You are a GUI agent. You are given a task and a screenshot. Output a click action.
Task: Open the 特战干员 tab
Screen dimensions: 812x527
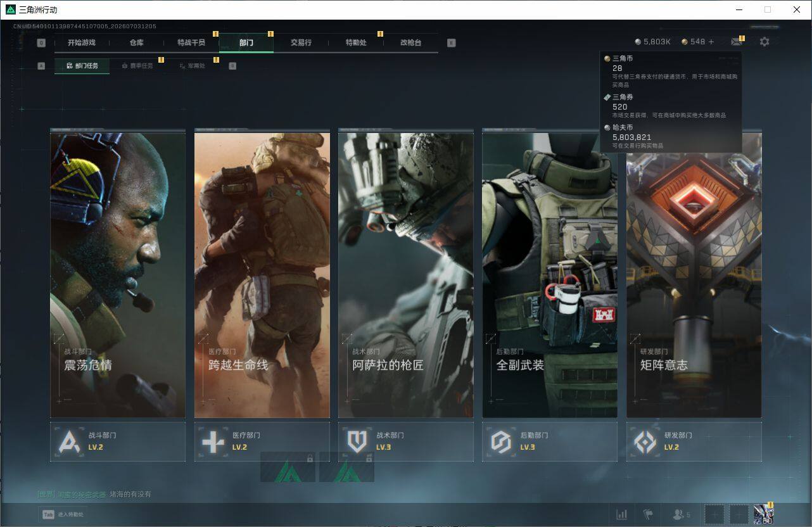coord(191,42)
